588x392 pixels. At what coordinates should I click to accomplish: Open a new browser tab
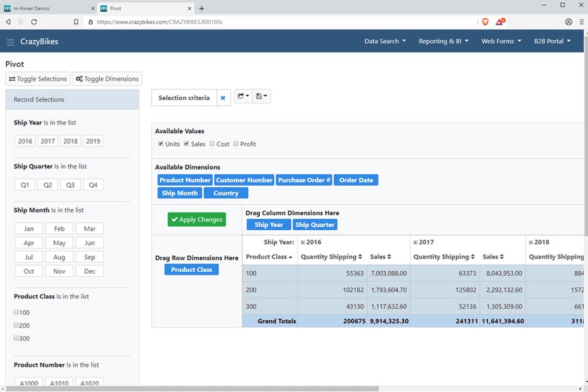pyautogui.click(x=202, y=8)
